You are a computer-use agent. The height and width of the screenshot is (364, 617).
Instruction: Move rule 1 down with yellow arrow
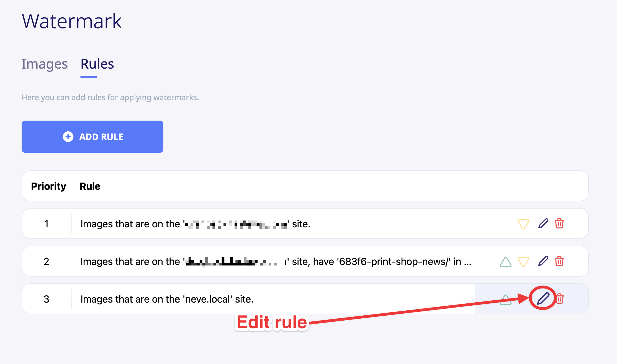coord(523,224)
